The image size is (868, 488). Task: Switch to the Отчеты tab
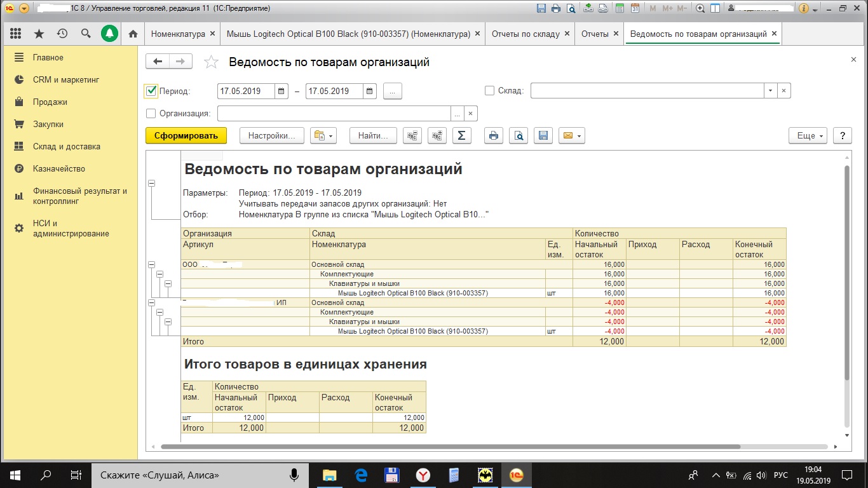(x=595, y=34)
